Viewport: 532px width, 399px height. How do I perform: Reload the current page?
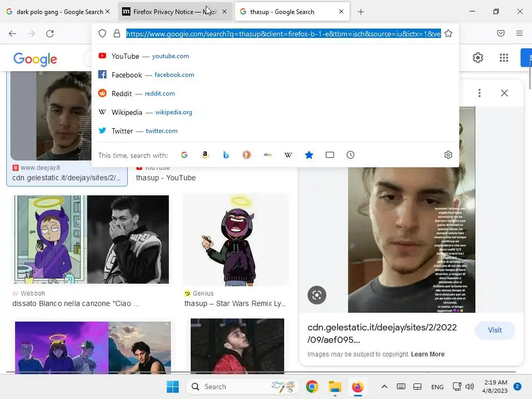(50, 34)
